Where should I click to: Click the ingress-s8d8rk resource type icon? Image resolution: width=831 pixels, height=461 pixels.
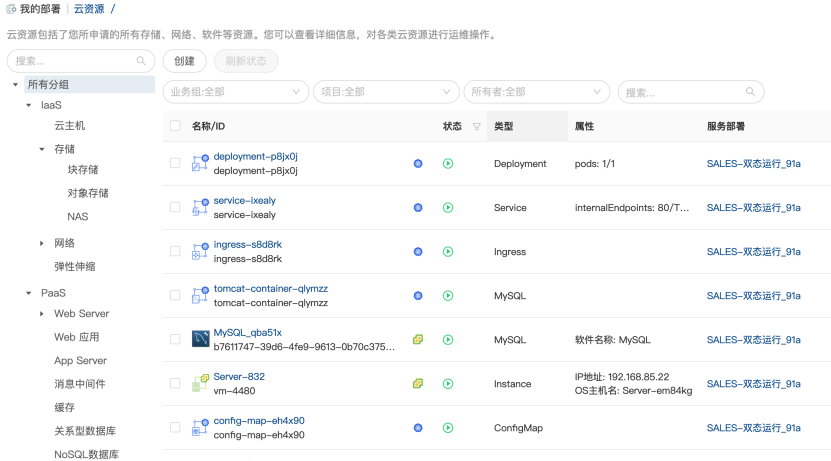(x=200, y=251)
